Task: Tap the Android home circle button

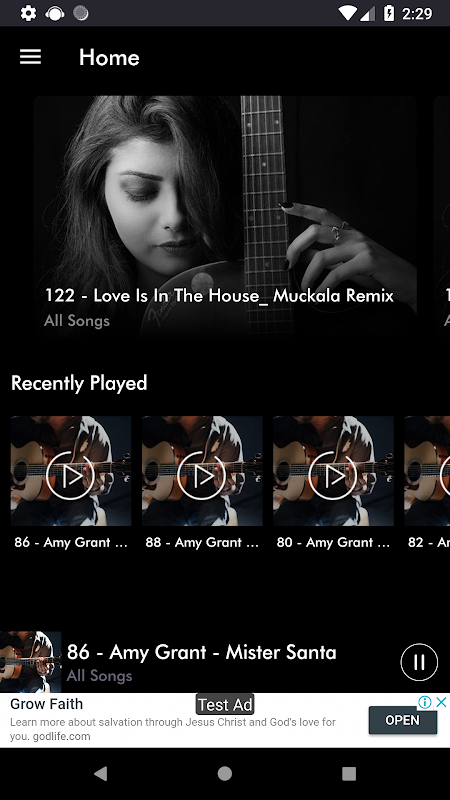Action: tap(224, 773)
